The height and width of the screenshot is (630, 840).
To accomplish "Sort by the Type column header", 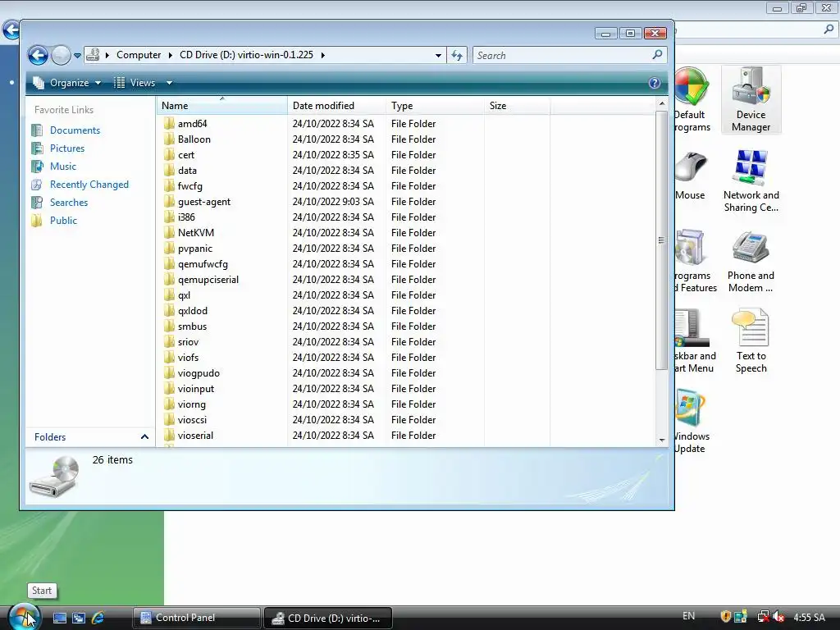I will (x=435, y=106).
